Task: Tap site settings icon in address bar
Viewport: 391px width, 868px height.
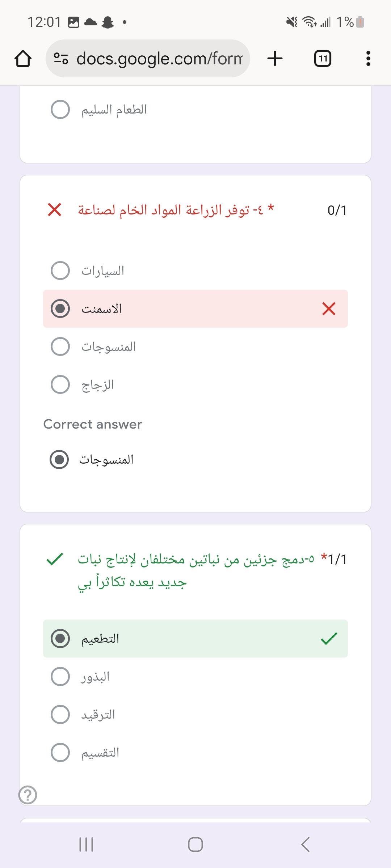Action: pos(60,59)
